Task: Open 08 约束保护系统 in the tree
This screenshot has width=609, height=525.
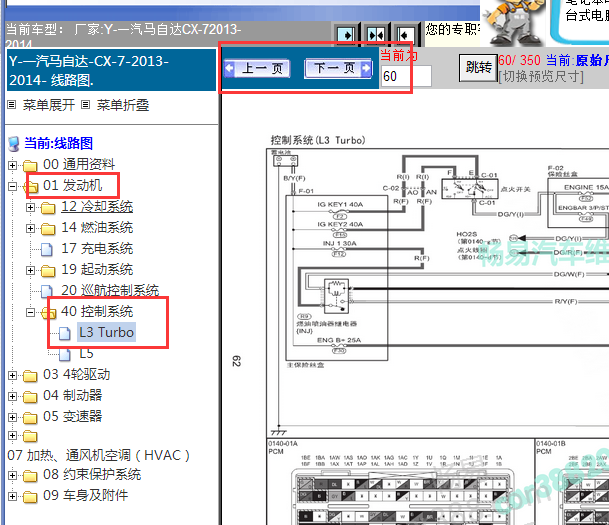Action: (92, 474)
